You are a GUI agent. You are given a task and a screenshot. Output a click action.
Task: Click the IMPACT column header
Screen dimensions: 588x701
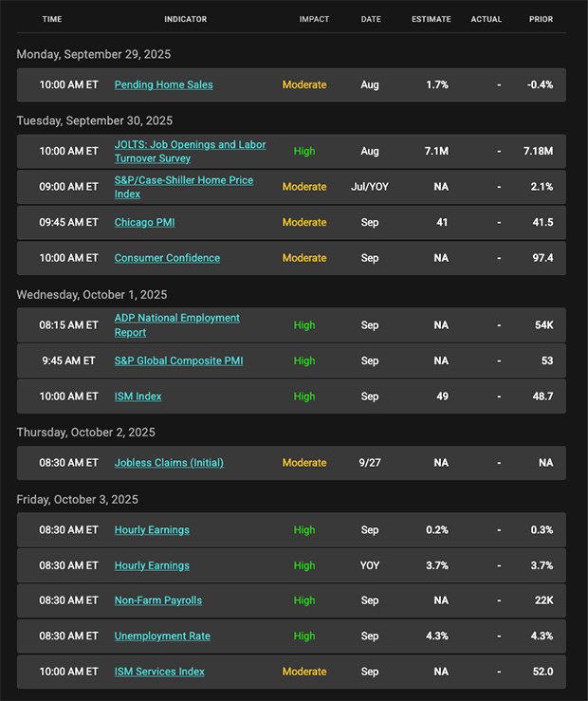[x=314, y=19]
